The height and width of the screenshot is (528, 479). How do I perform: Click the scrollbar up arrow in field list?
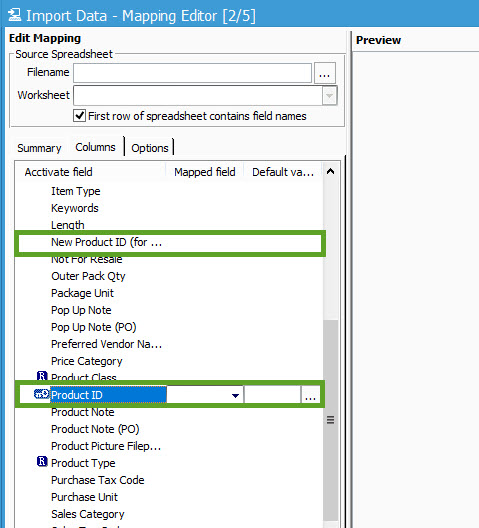330,172
